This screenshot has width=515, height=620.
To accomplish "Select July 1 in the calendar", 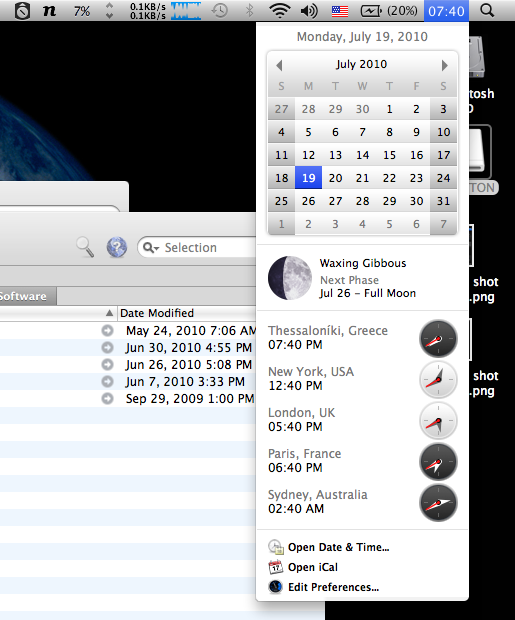I will (x=390, y=109).
